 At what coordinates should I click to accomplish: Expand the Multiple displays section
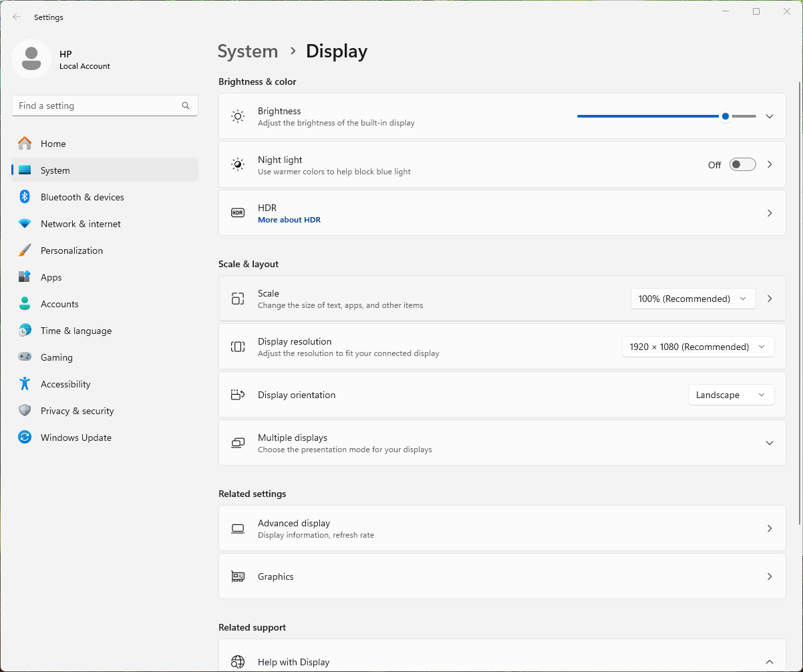(x=770, y=443)
